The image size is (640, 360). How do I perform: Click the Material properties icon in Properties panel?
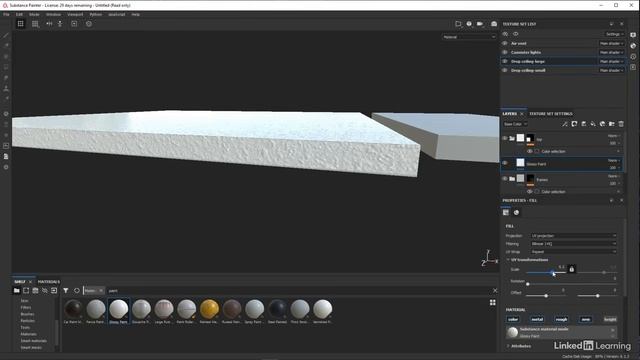(506, 213)
